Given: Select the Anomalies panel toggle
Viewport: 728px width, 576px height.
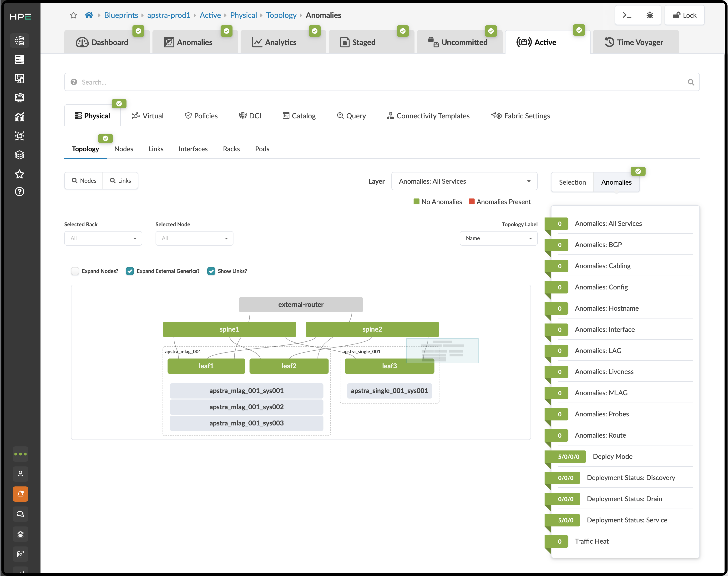Looking at the screenshot, I should pyautogui.click(x=616, y=182).
